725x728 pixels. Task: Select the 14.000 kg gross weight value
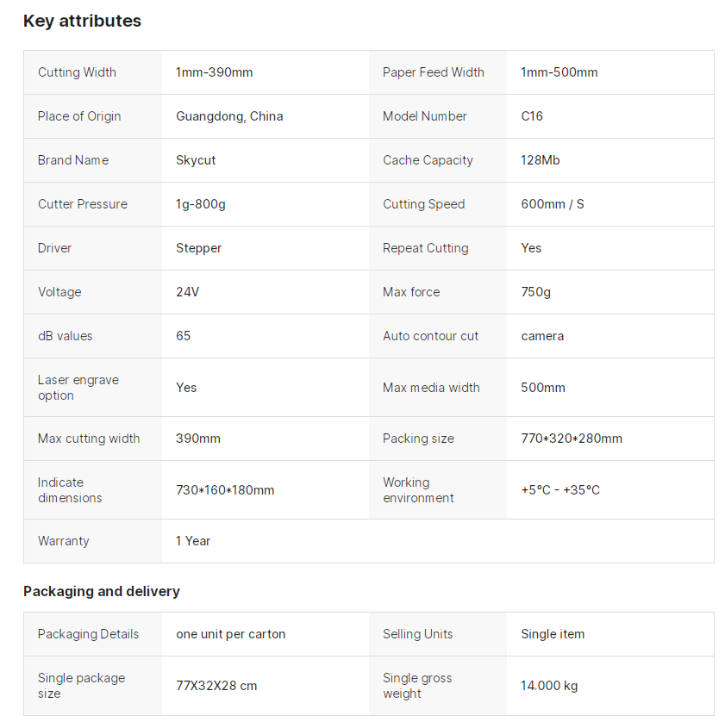[x=549, y=686]
